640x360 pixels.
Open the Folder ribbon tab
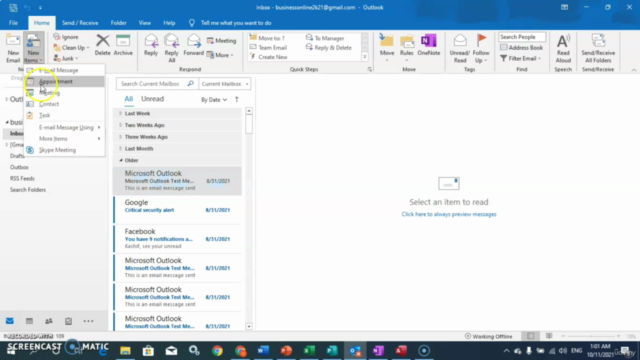pyautogui.click(x=118, y=23)
